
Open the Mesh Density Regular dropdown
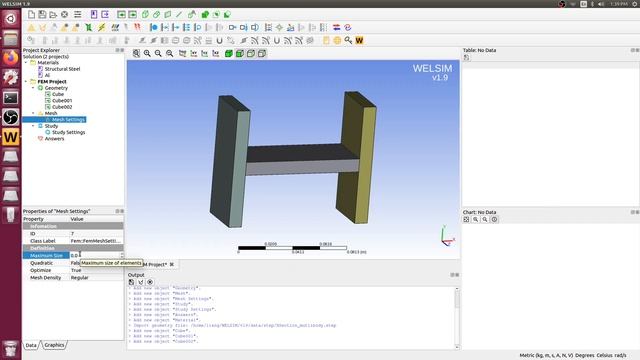point(96,278)
